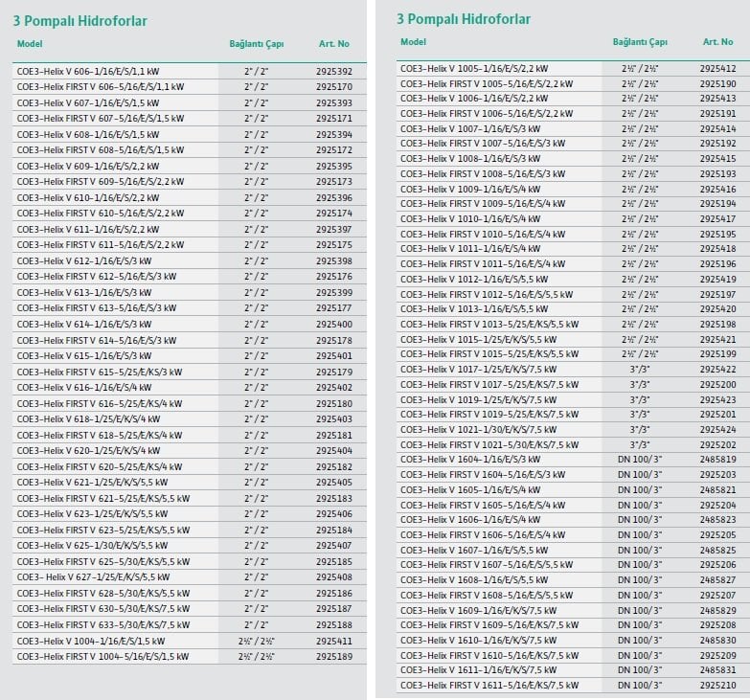Select row COE3-Helix V 616-1/16/E/S/4 kW
Viewport: 750px width, 700px height.
[x=190, y=387]
